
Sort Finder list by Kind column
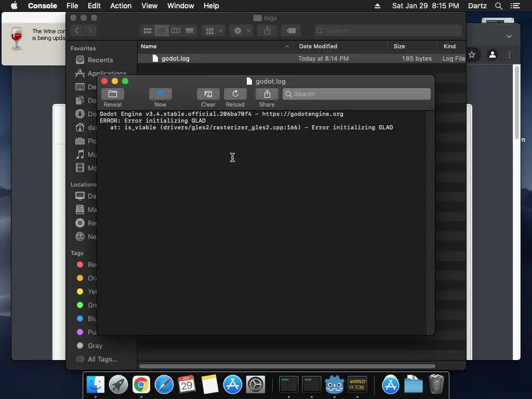pyautogui.click(x=451, y=46)
